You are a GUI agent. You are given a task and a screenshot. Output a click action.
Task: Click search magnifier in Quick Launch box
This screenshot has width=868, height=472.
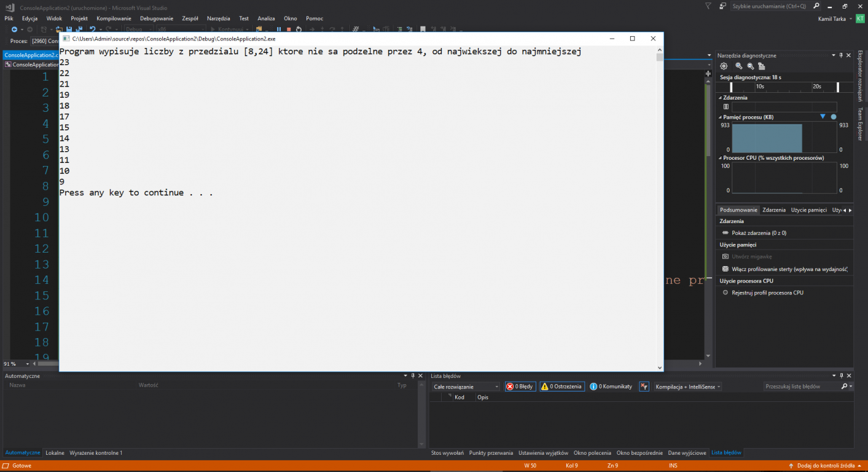point(816,6)
